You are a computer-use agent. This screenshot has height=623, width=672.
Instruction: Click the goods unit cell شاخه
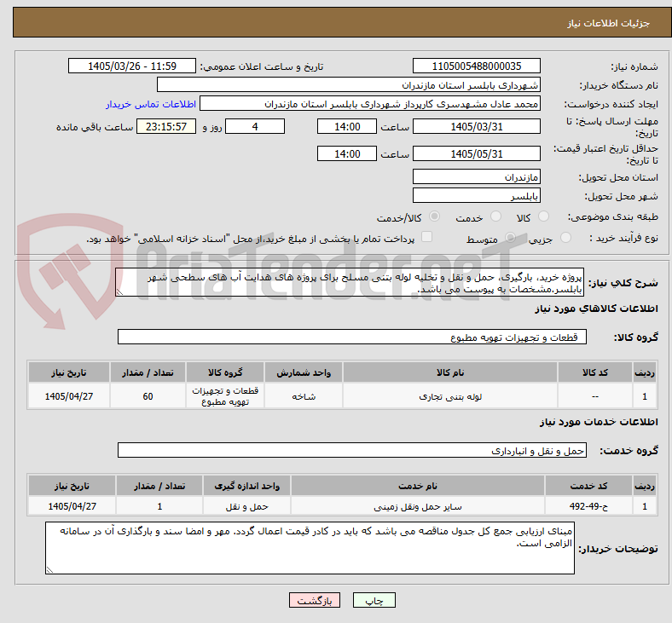pyautogui.click(x=304, y=396)
